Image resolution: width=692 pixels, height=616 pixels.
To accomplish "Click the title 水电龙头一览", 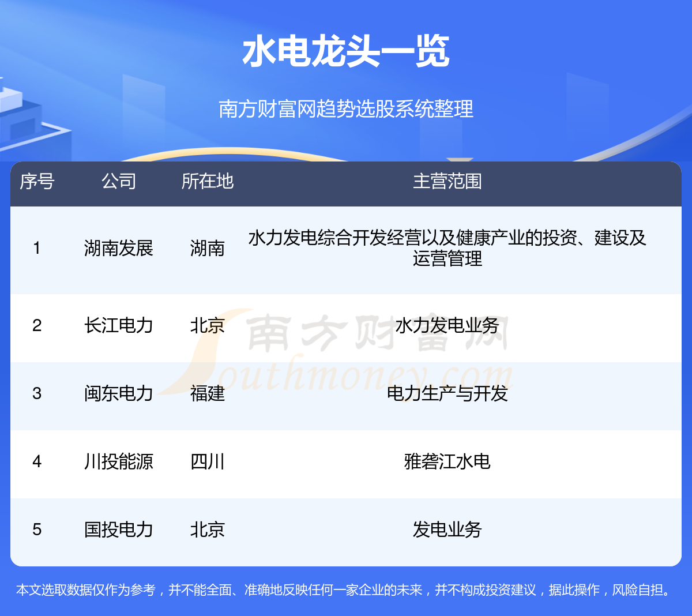I will tap(346, 51).
